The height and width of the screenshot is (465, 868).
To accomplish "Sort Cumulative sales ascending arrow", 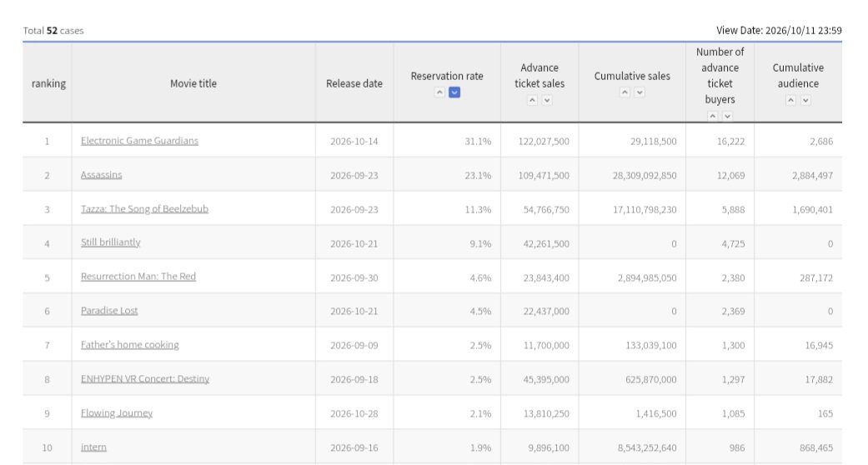I will (x=625, y=92).
